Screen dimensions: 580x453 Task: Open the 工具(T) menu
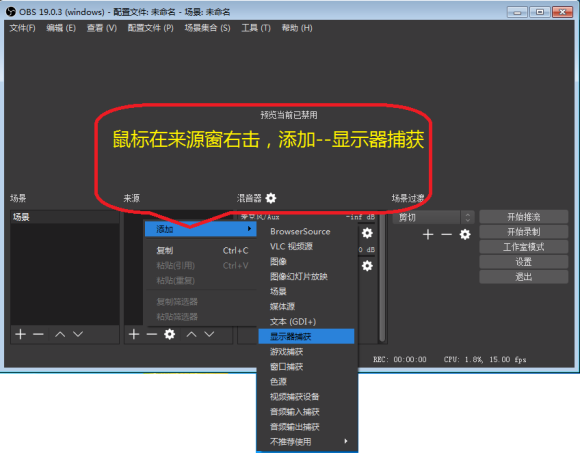click(256, 28)
